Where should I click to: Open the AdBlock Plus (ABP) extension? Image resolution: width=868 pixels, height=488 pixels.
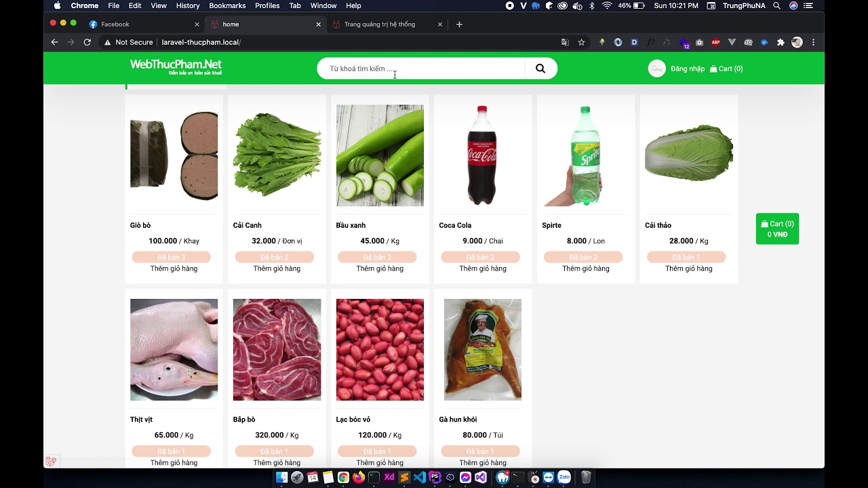coord(715,42)
